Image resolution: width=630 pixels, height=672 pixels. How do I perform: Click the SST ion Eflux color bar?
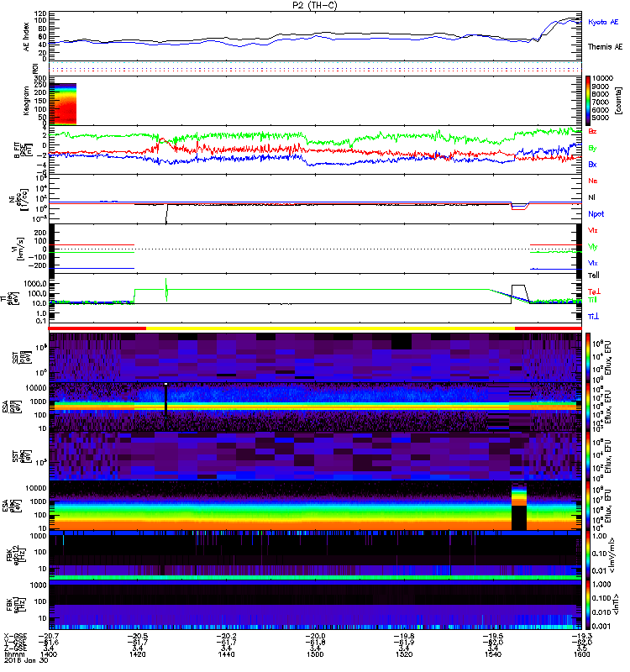[588, 358]
